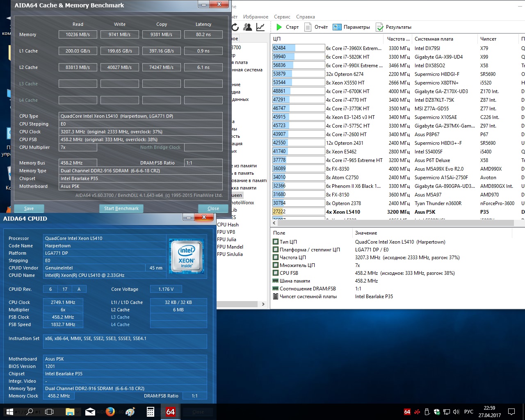Click the users icon in AIDA64 toolbar
Viewport: 525px width, 420px height.
[x=247, y=27]
